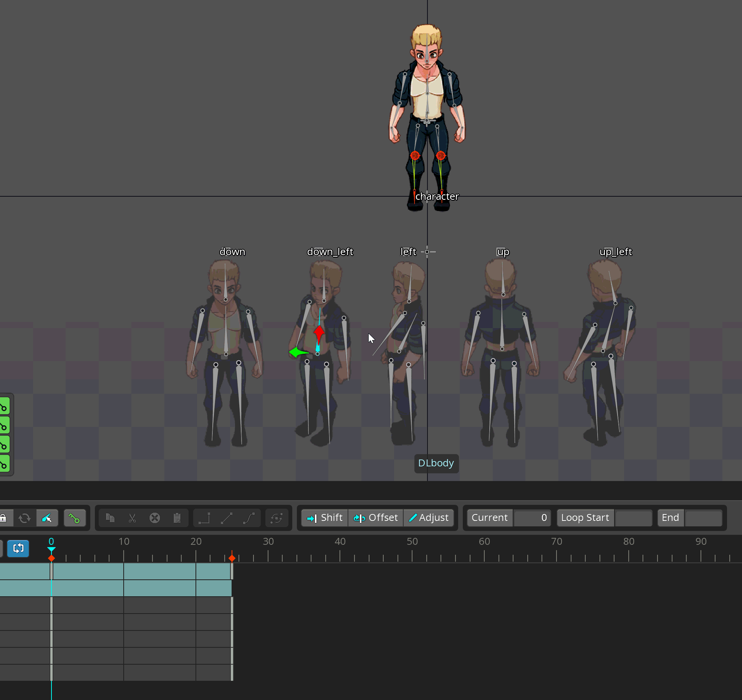Click the Current frame input field

(532, 518)
